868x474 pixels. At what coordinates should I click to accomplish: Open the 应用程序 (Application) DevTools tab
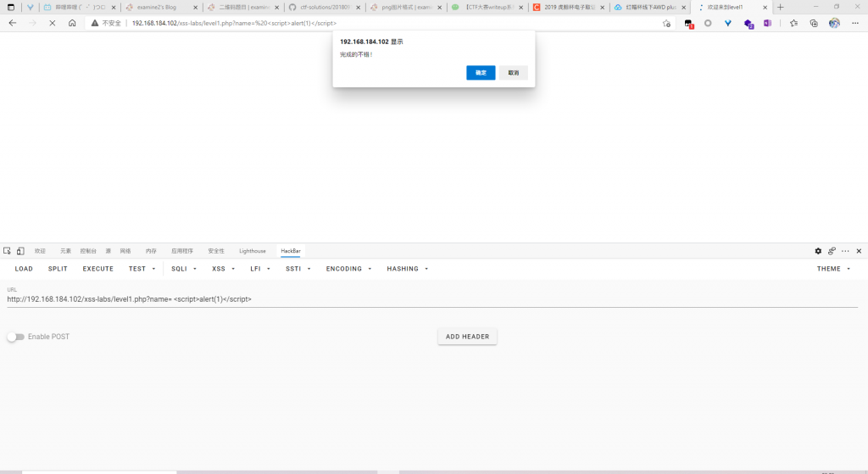point(182,251)
